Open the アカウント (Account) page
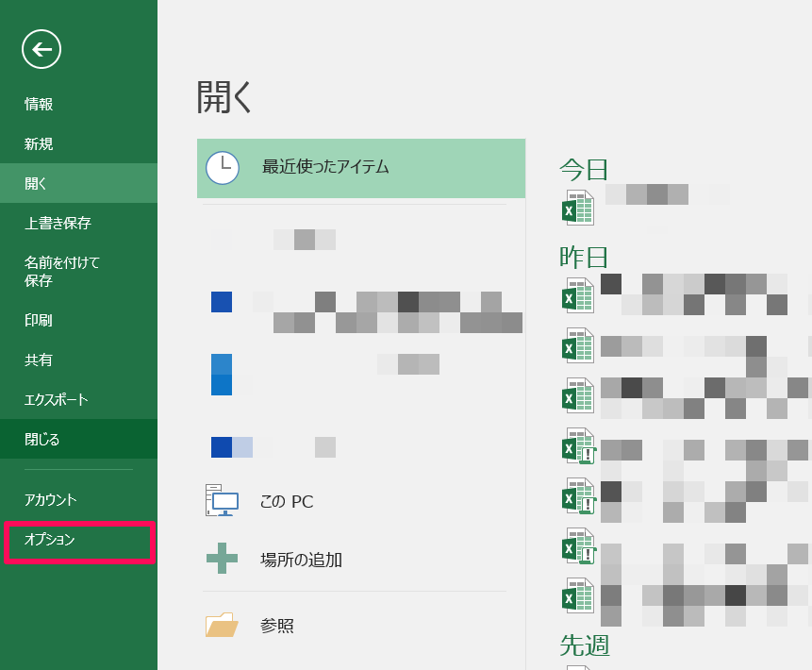Image resolution: width=812 pixels, height=670 pixels. (x=51, y=500)
